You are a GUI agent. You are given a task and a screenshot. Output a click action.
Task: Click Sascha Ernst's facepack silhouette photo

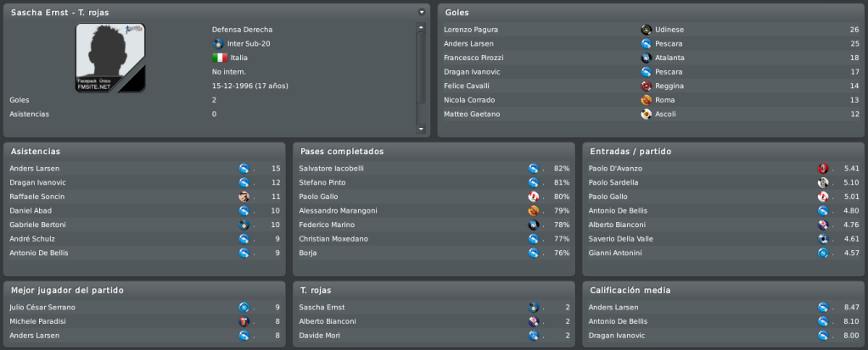pos(110,58)
